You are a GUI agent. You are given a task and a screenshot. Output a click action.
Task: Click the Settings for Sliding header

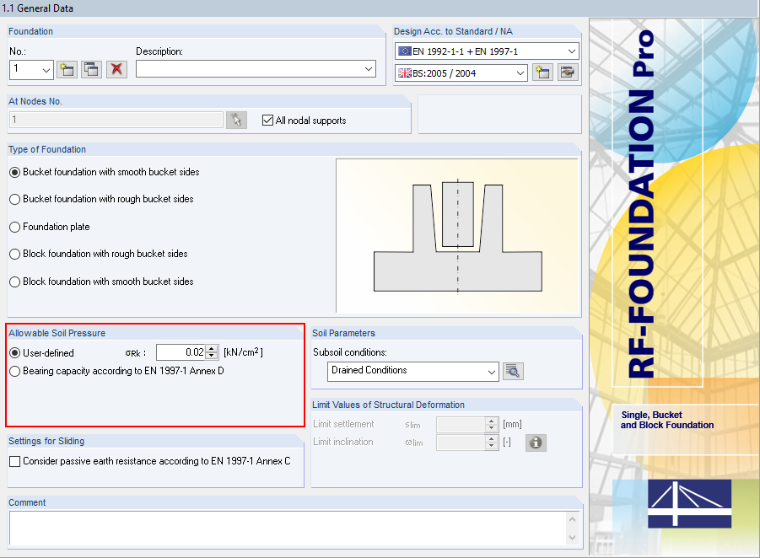[47, 441]
